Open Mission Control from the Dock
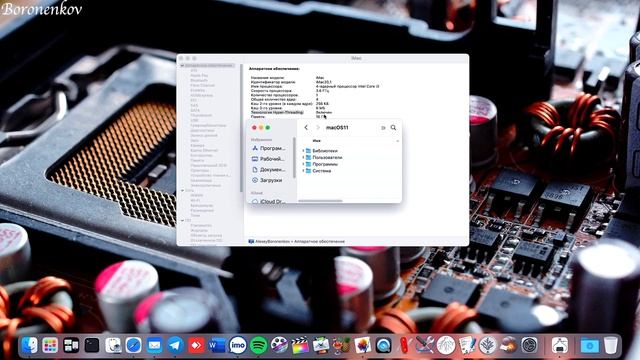Viewport: 640px width, 360px height. coord(71,346)
